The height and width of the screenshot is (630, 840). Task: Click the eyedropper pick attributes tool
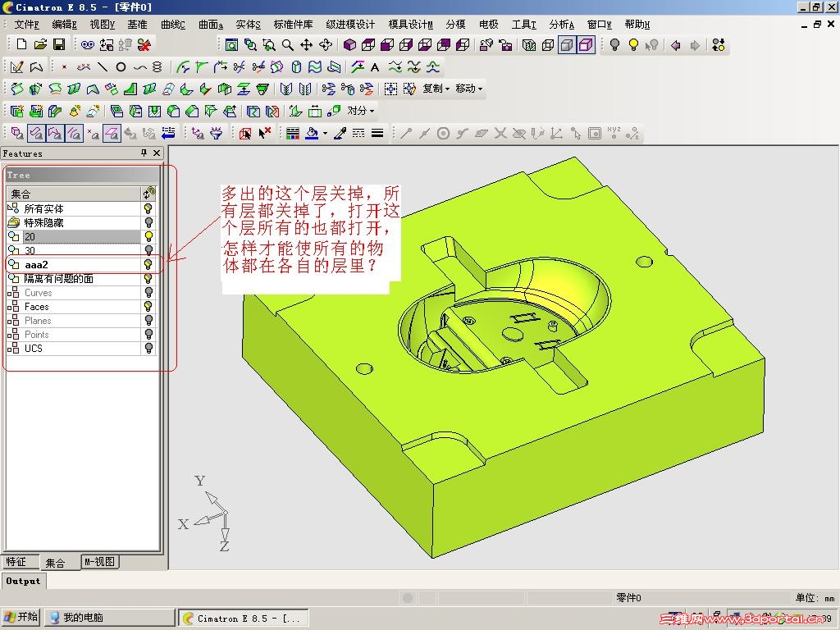[340, 133]
